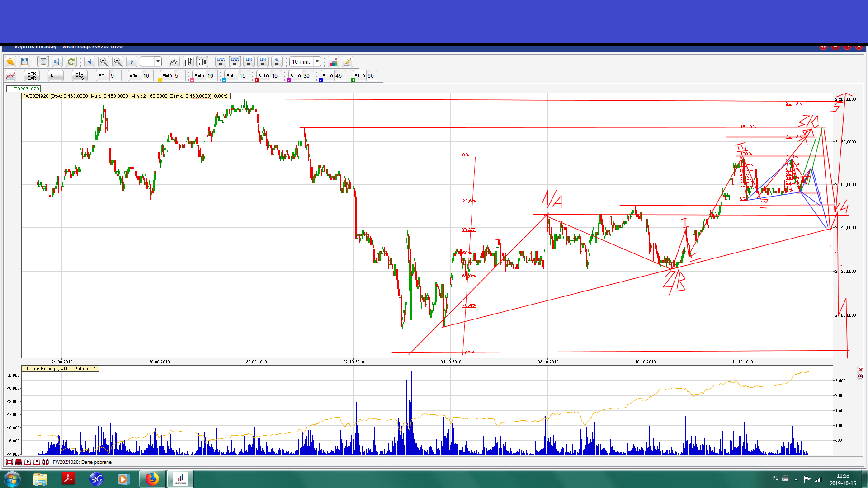Toggle the hourglass auto-update button
Viewport: 868px width, 488px height.
[43, 61]
